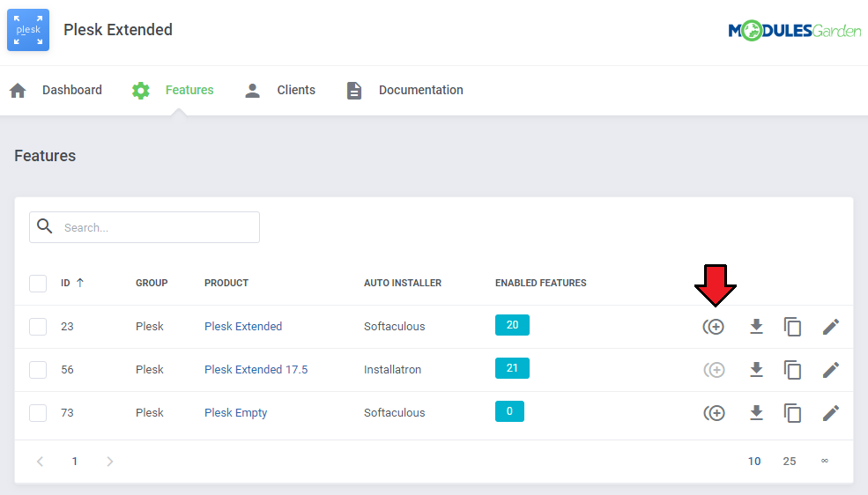Viewport: 868px width, 495px height.
Task: Click the search magnifier icon
Action: [x=44, y=226]
